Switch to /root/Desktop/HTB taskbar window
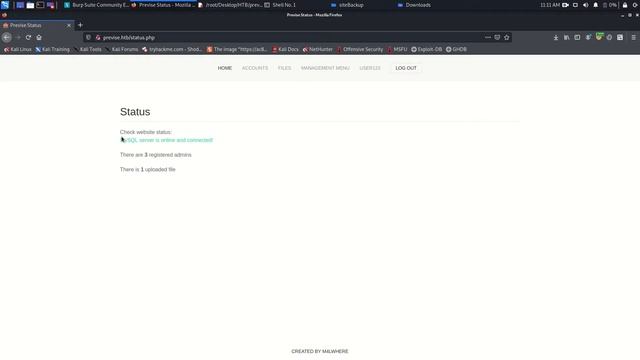 click(x=230, y=5)
